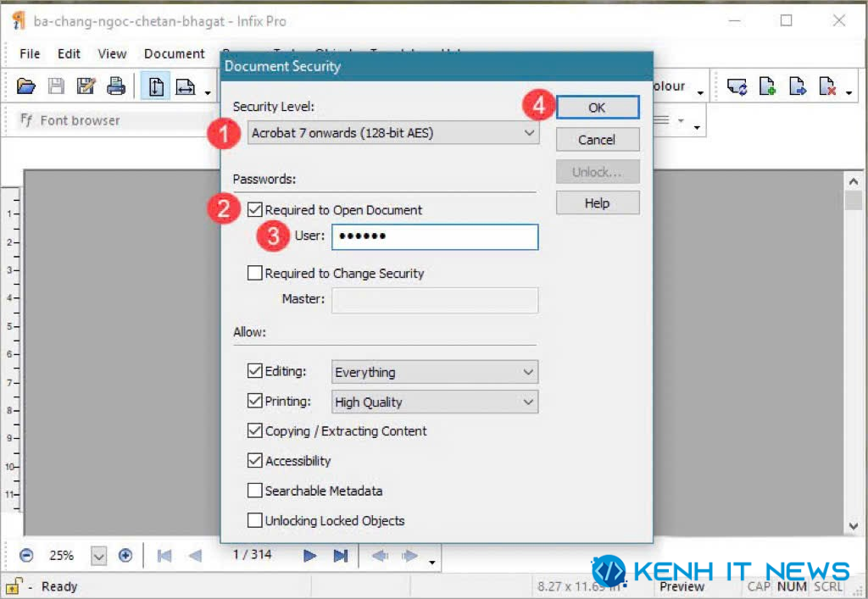This screenshot has height=599, width=868.
Task: Click the Rotate Pages toolbar icon
Action: (x=737, y=86)
